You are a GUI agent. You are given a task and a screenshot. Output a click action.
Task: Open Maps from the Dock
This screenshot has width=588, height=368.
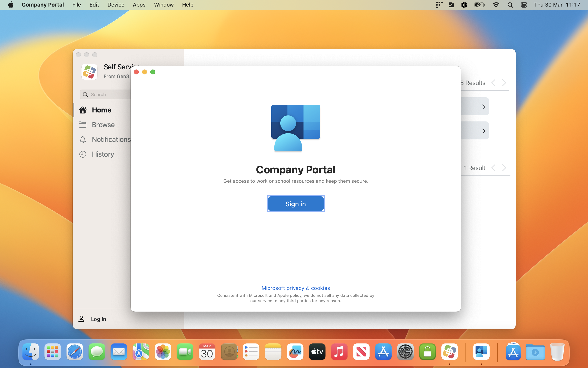141,352
